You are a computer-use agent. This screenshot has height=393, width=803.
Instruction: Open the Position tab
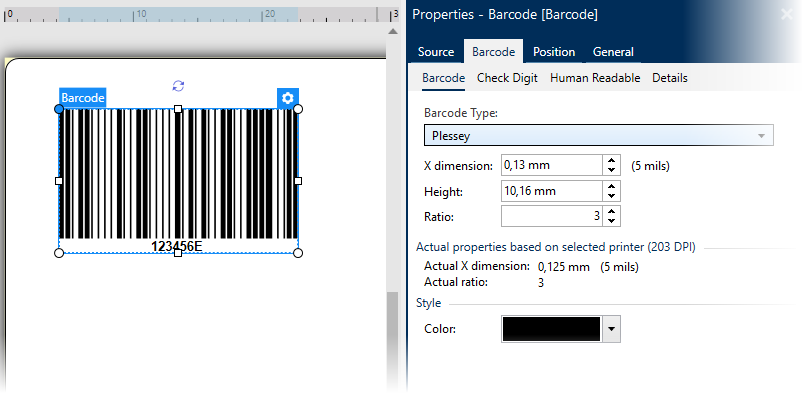(x=554, y=52)
